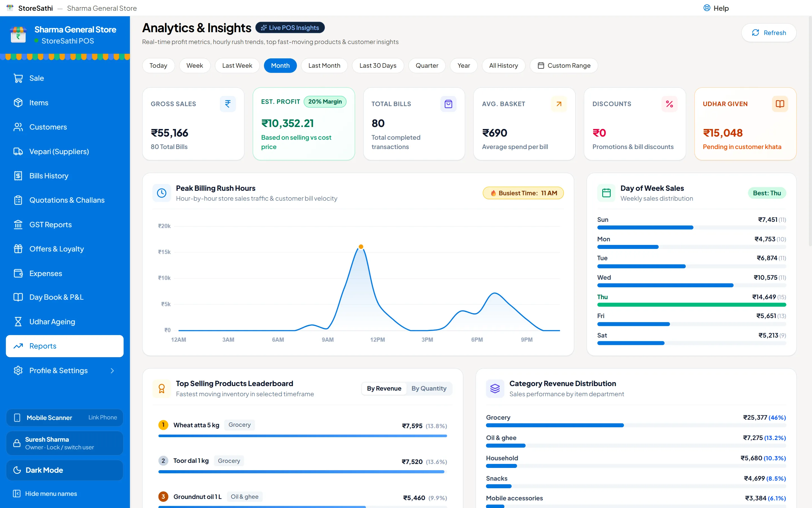Select the Quarter range tab
The image size is (812, 508).
tap(427, 65)
